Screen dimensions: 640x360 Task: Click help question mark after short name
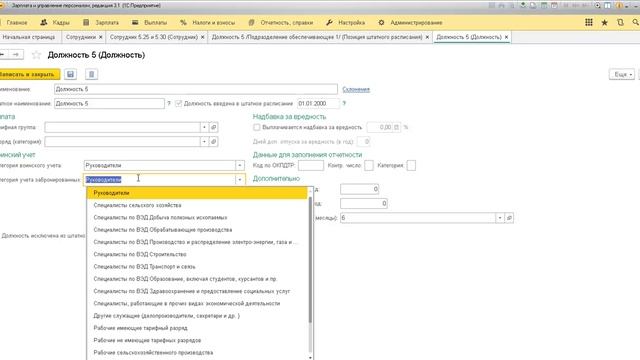pos(169,104)
